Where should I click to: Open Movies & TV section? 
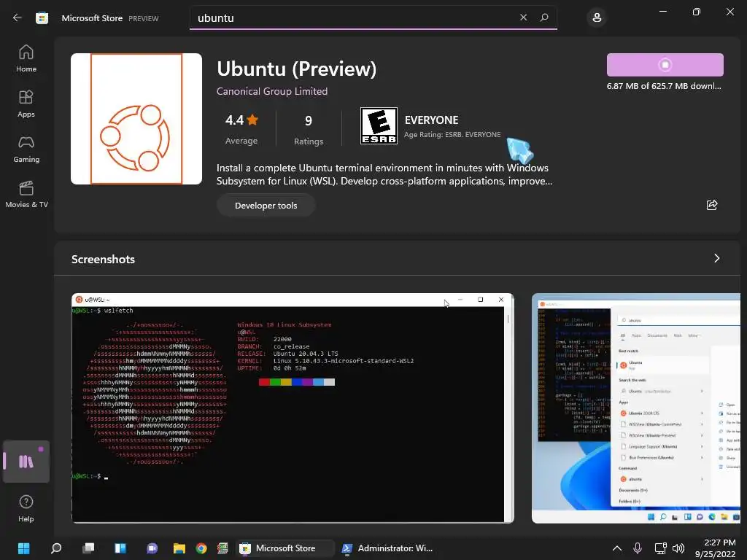coord(26,194)
